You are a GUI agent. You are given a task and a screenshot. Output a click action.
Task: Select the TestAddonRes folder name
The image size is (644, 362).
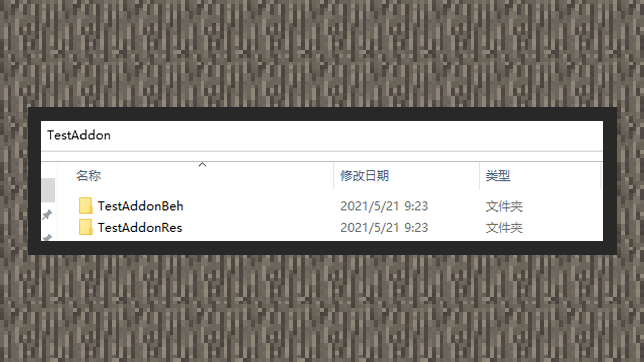[x=140, y=228]
